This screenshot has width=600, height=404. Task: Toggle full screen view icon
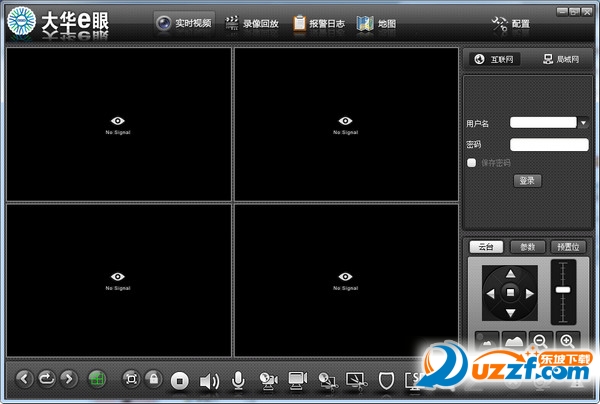pyautogui.click(x=131, y=379)
